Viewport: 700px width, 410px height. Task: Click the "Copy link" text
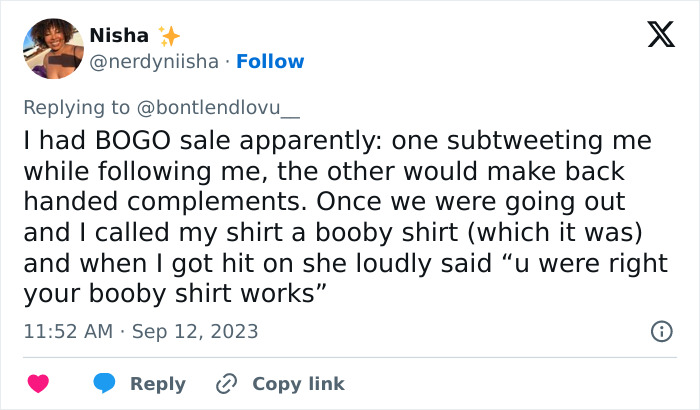pos(298,384)
